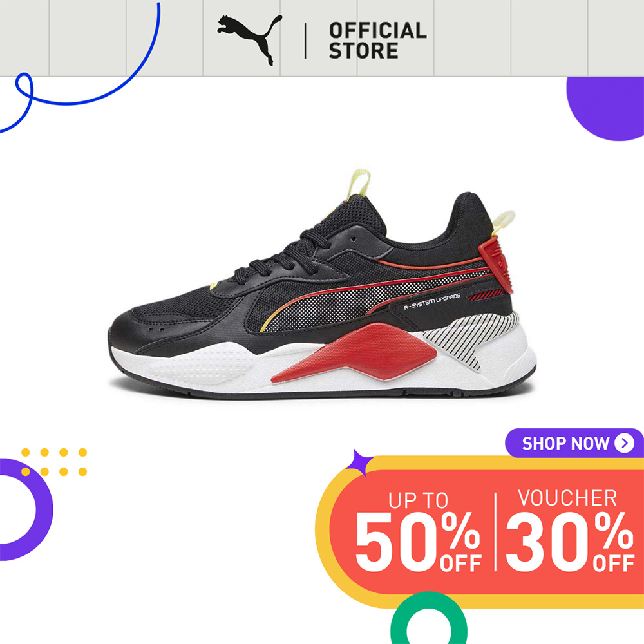Select the VOUCHER 30% OFF offer
The width and height of the screenshot is (644, 644).
coord(570,531)
